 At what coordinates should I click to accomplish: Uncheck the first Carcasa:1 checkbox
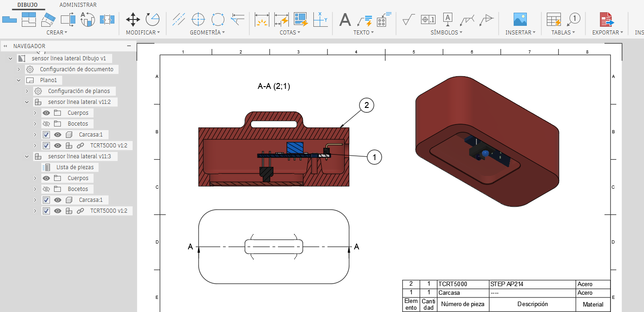tap(46, 135)
